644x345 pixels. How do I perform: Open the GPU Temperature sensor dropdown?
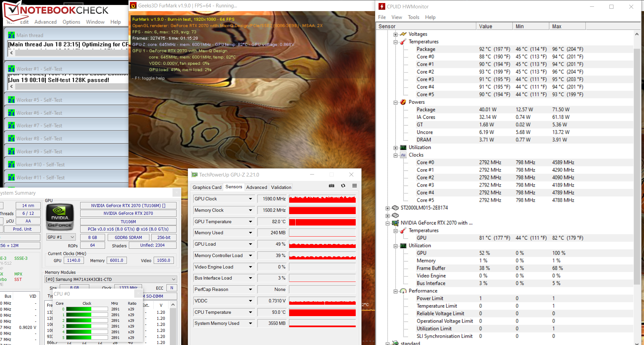coord(250,221)
